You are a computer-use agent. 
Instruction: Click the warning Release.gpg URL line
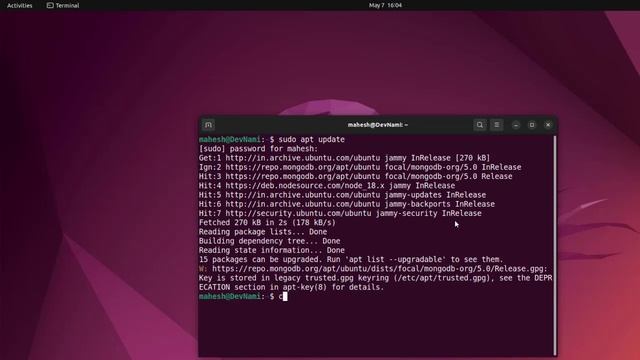373,269
